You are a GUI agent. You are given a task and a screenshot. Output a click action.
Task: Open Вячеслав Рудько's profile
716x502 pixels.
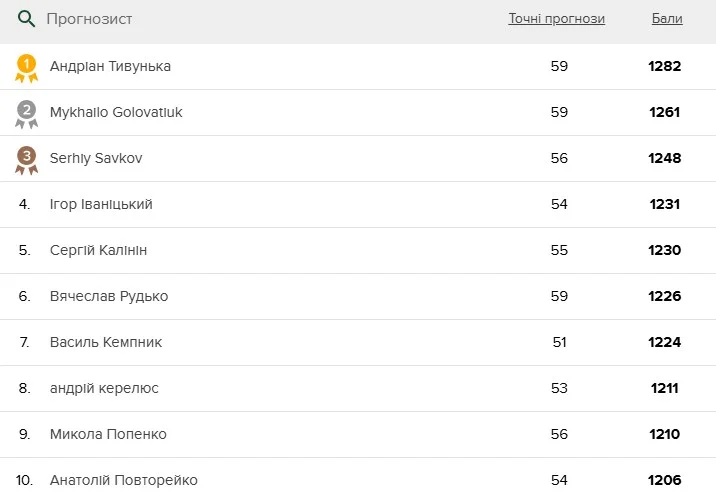(x=109, y=296)
